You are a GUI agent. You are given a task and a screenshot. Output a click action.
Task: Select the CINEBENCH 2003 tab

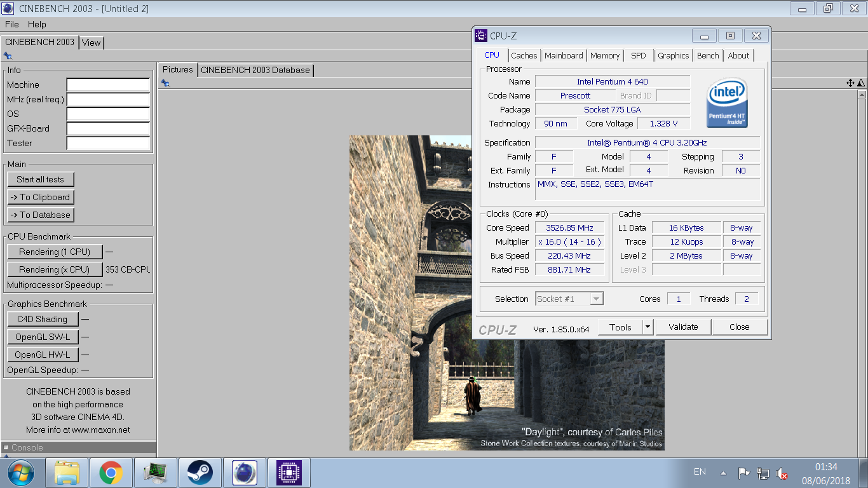pos(39,42)
